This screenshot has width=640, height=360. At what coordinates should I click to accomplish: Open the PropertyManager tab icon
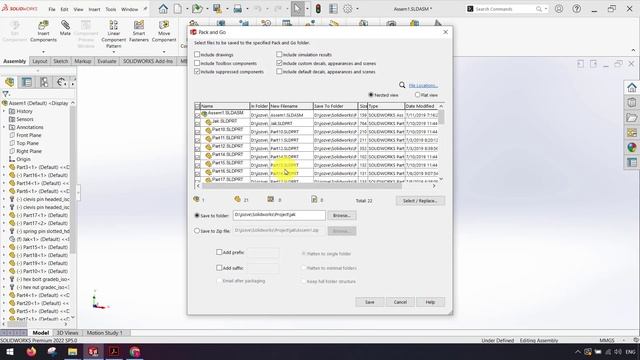coord(27,82)
